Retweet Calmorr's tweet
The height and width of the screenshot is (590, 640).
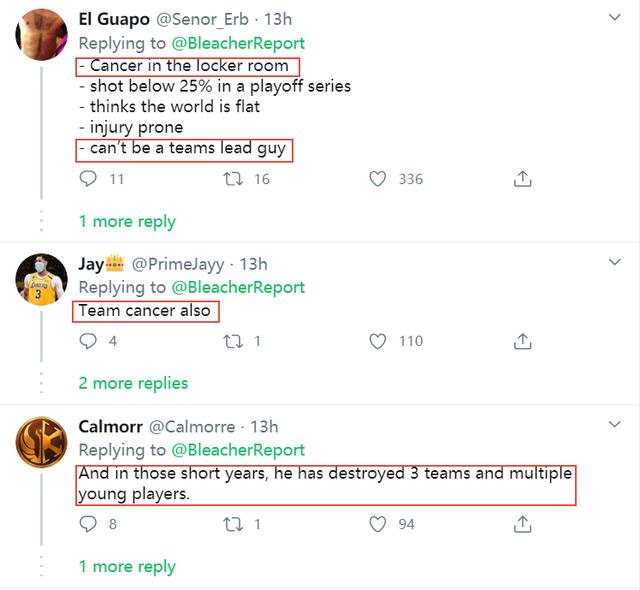click(233, 524)
